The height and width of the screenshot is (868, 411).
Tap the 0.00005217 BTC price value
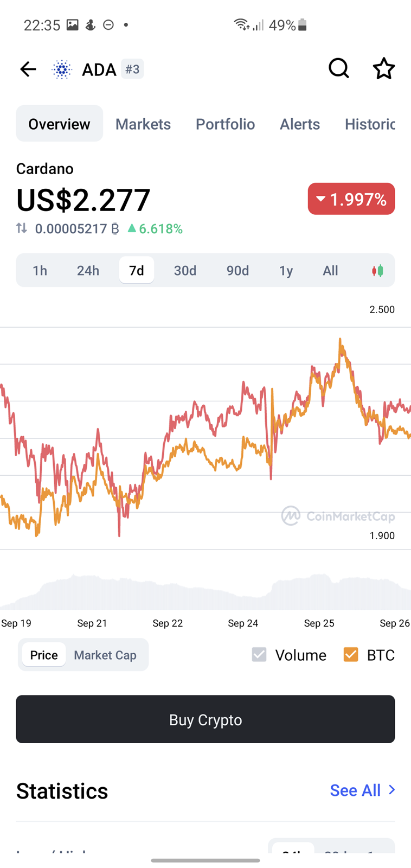pos(77,228)
